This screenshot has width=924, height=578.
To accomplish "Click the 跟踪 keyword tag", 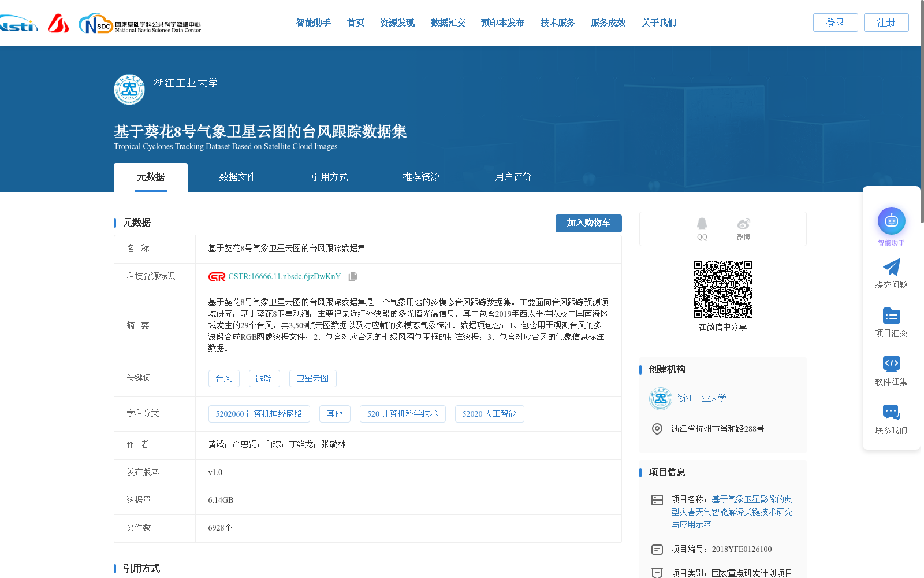I will pos(264,379).
